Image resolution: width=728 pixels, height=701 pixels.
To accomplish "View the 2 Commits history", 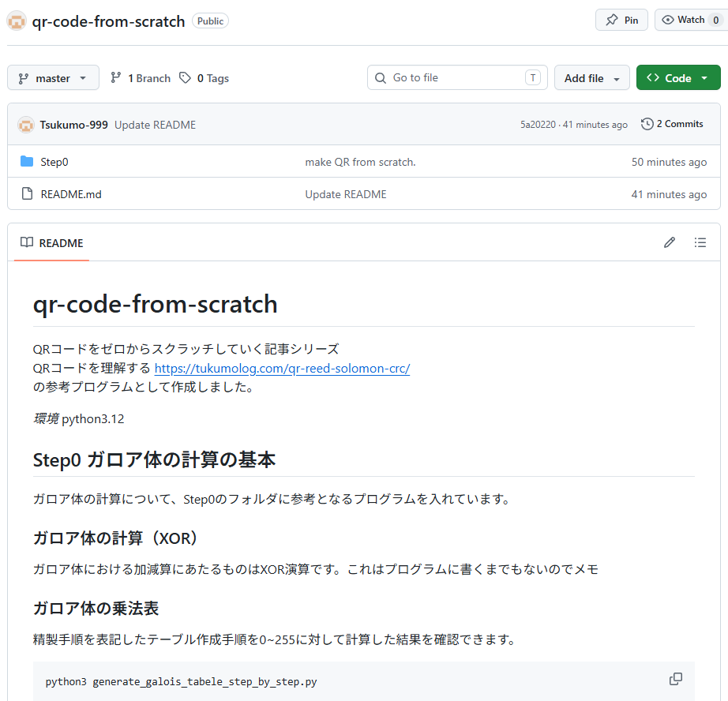I will coord(672,124).
